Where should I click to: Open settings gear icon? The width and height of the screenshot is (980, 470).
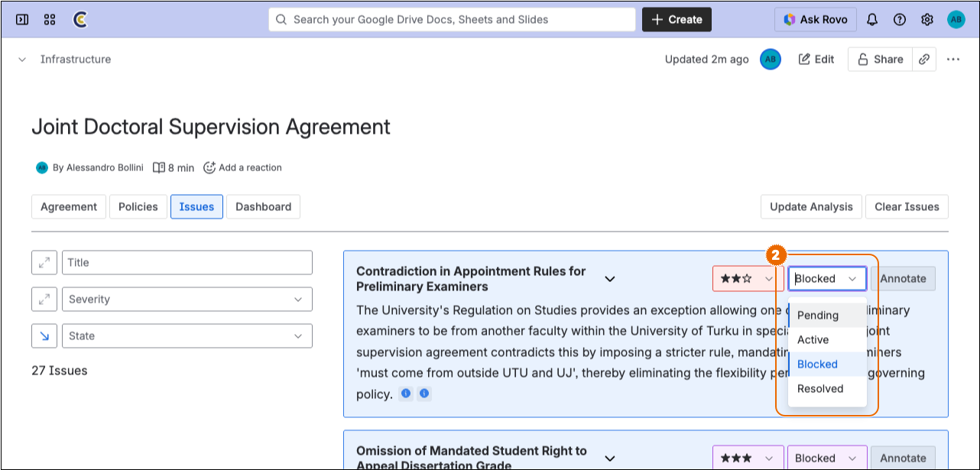click(x=927, y=20)
